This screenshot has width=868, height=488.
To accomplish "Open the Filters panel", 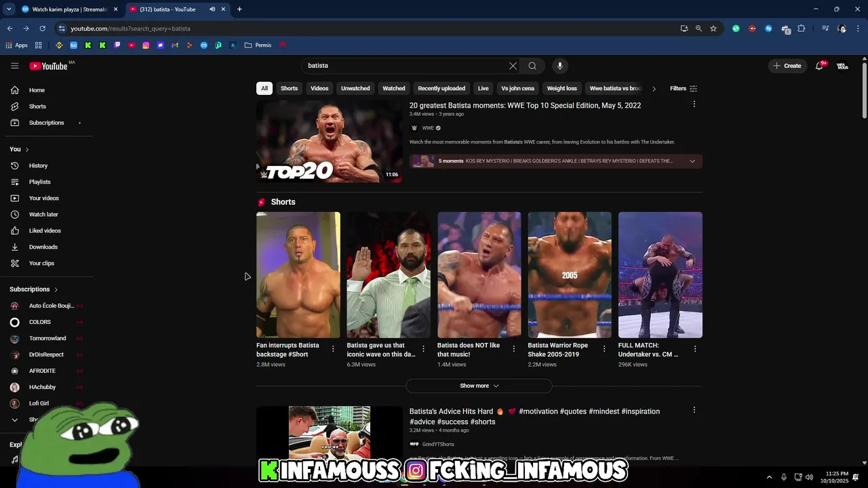I will [x=684, y=89].
